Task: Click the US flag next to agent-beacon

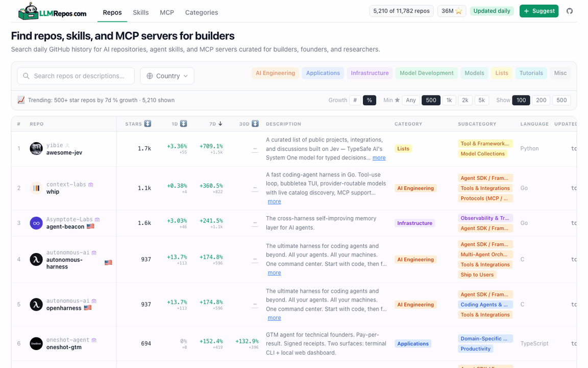Action: 90,226
